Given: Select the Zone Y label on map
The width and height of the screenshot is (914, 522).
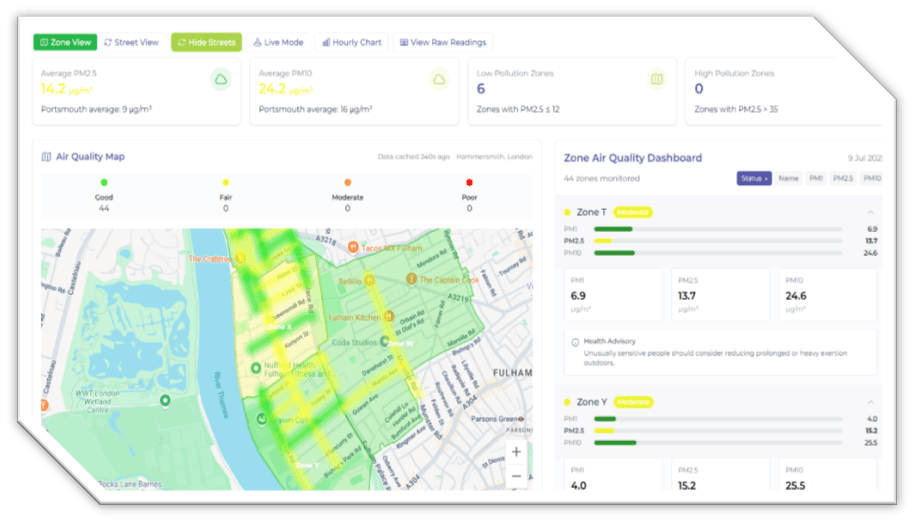Looking at the screenshot, I should (x=307, y=465).
